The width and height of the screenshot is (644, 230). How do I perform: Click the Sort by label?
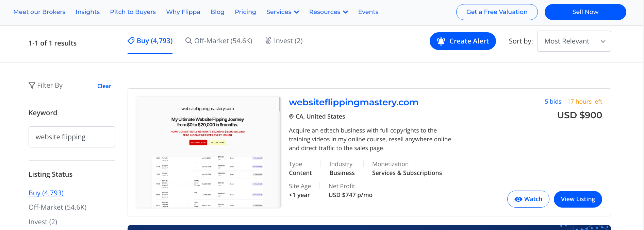521,41
